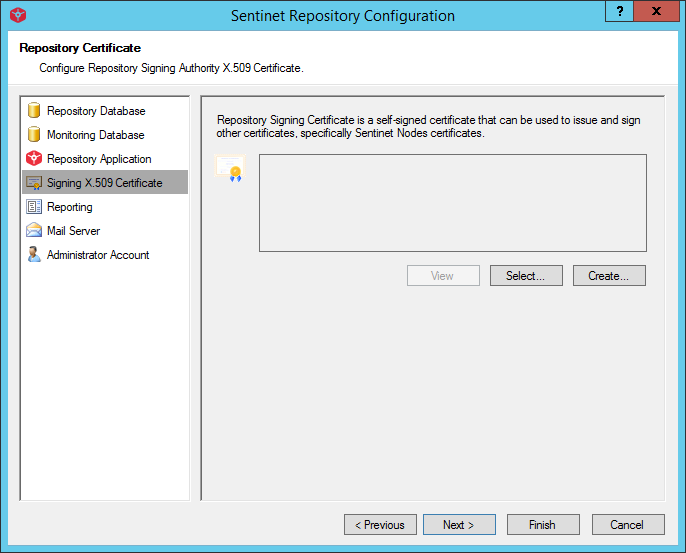
Task: Click the Mail Server envelope icon
Action: point(34,230)
